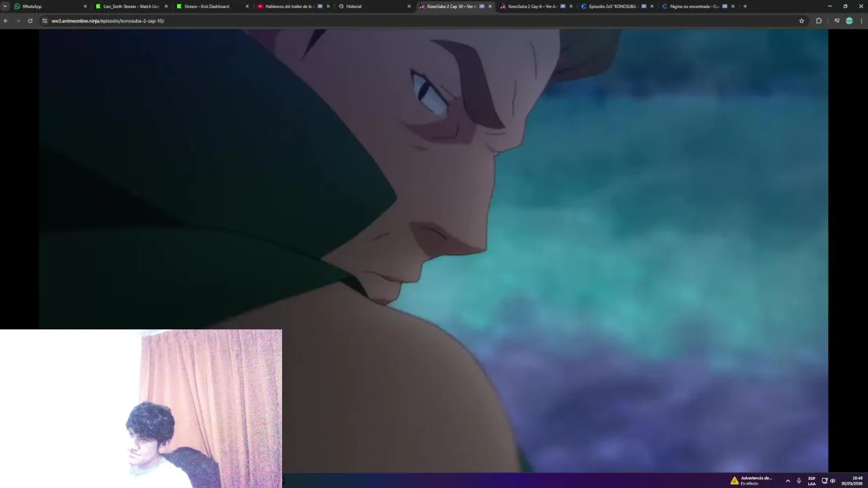Click media indicator on Página no encontrada tab

coord(724,6)
